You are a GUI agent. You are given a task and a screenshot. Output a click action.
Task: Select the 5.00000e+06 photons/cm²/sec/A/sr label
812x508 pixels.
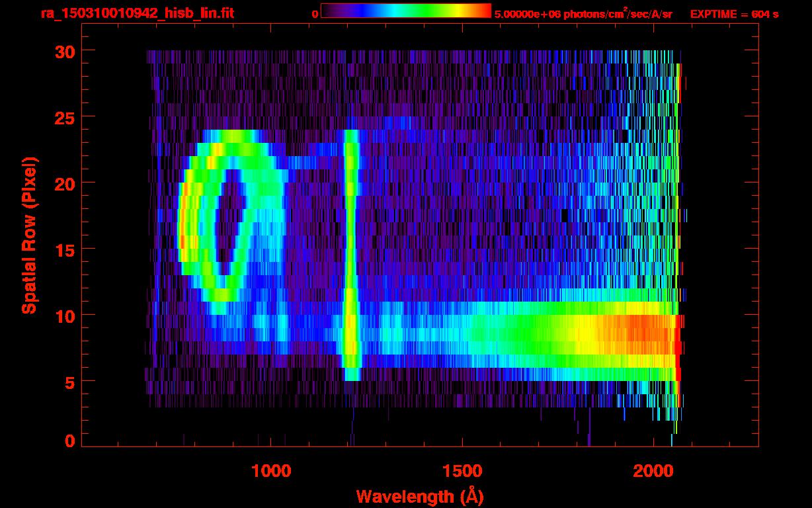tap(583, 13)
